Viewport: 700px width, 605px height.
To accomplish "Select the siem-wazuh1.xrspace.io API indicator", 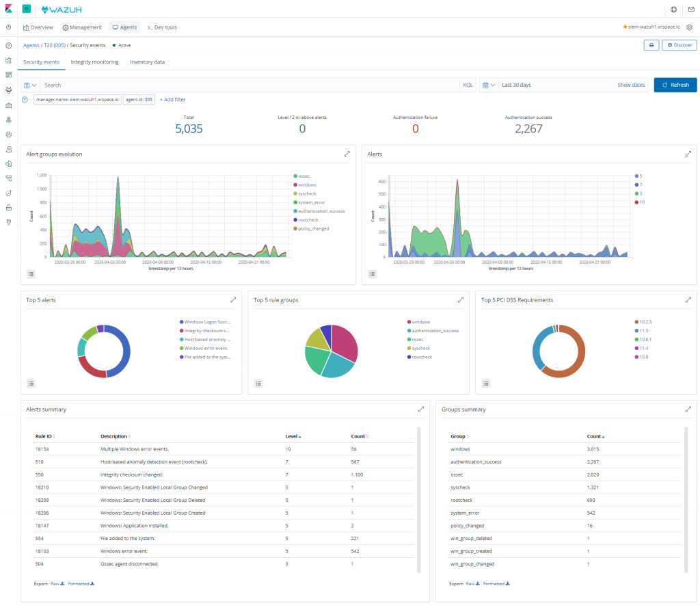I will click(x=651, y=27).
